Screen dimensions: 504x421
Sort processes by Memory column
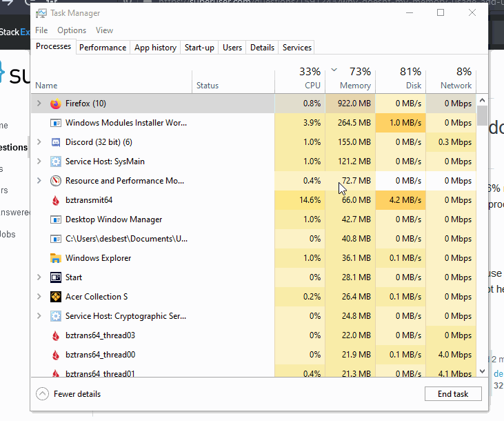(x=355, y=78)
